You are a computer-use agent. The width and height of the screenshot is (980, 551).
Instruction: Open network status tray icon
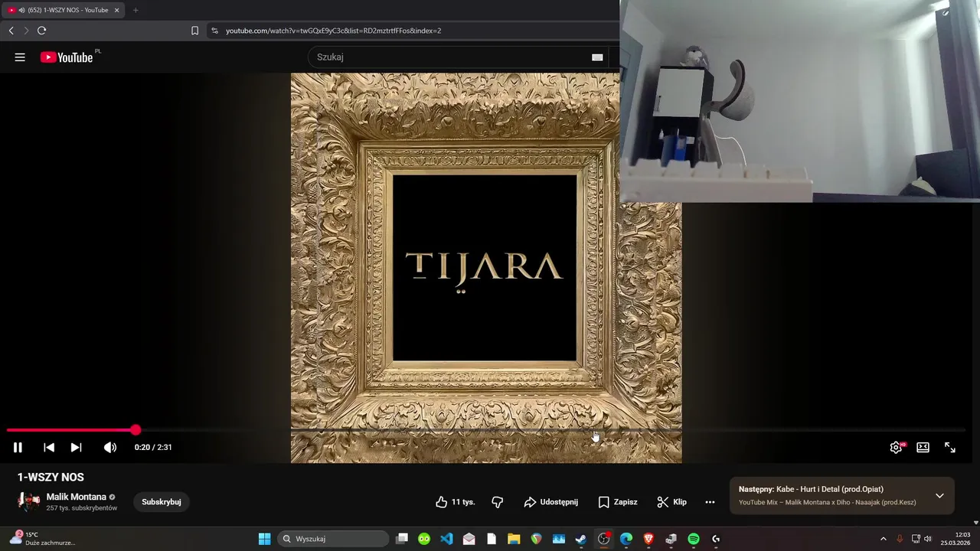click(916, 539)
